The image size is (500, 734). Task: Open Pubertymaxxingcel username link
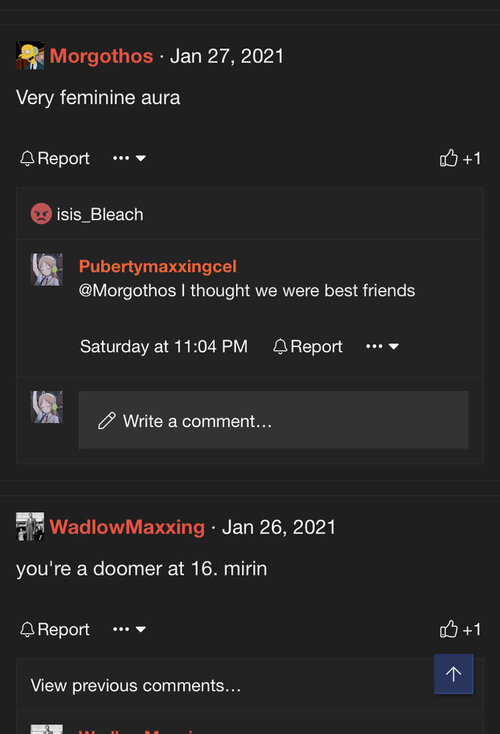(158, 266)
